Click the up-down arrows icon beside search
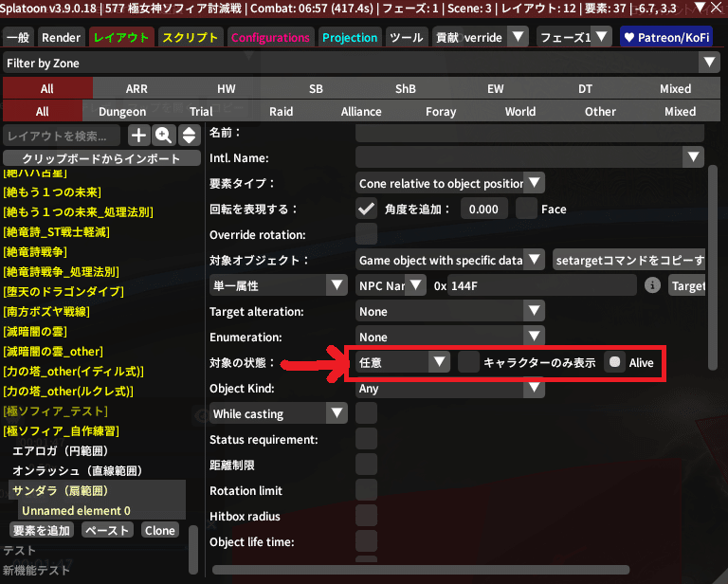This screenshot has height=584, width=728. pyautogui.click(x=188, y=136)
